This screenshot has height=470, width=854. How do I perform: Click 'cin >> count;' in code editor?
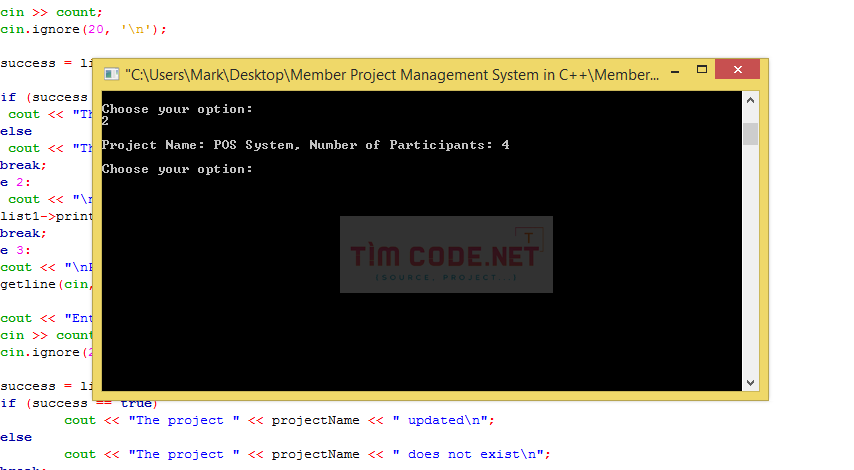pos(51,12)
